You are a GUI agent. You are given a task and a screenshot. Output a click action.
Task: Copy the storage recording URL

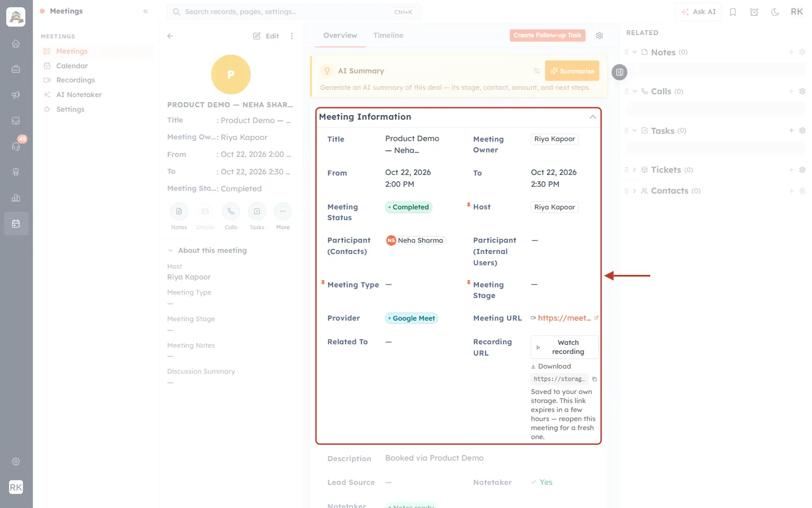tap(594, 379)
